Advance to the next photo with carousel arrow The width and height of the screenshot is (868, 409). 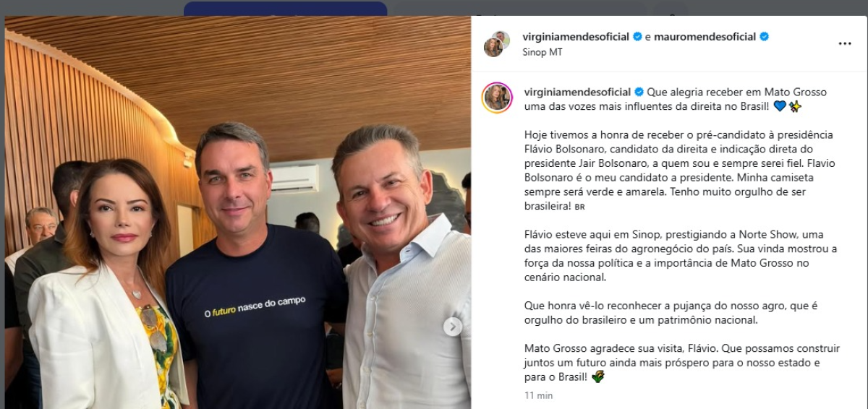click(x=453, y=327)
